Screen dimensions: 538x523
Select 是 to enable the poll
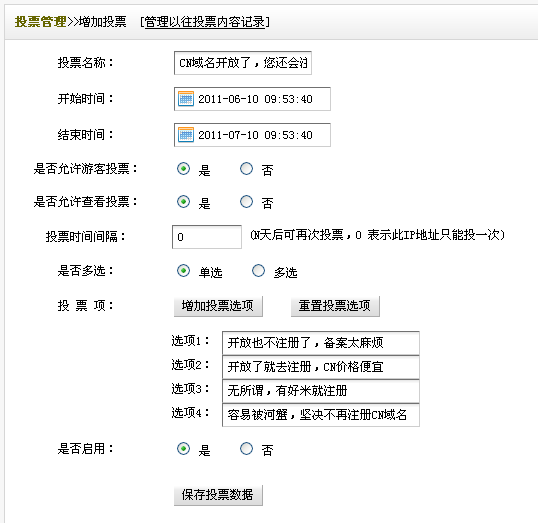point(183,449)
